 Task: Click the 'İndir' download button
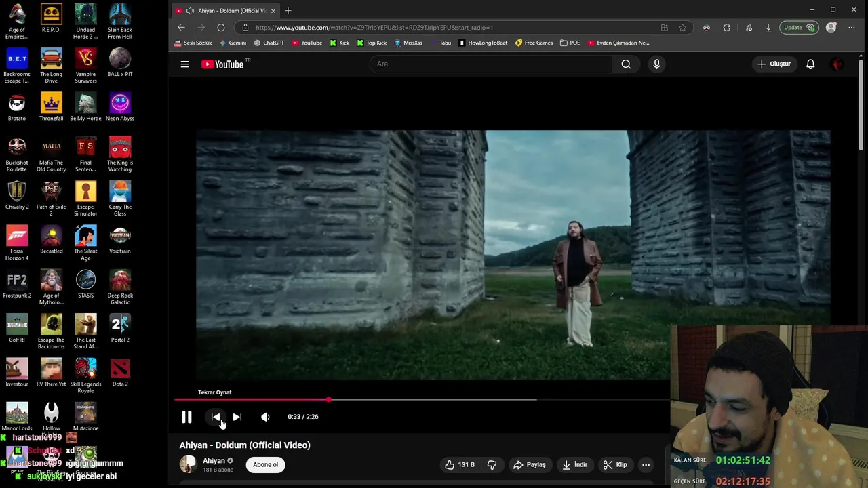(x=574, y=464)
